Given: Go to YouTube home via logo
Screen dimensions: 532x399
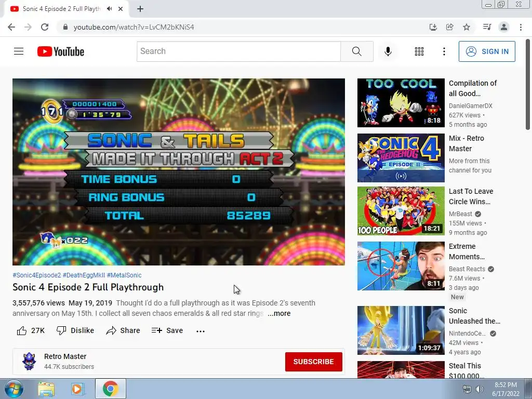Looking at the screenshot, I should pyautogui.click(x=61, y=51).
